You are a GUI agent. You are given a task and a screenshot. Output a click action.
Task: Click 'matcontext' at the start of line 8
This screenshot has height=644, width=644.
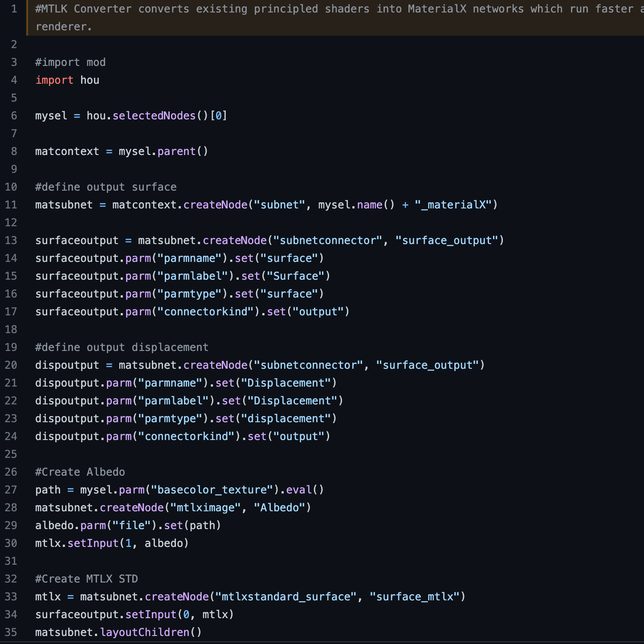[x=67, y=151]
